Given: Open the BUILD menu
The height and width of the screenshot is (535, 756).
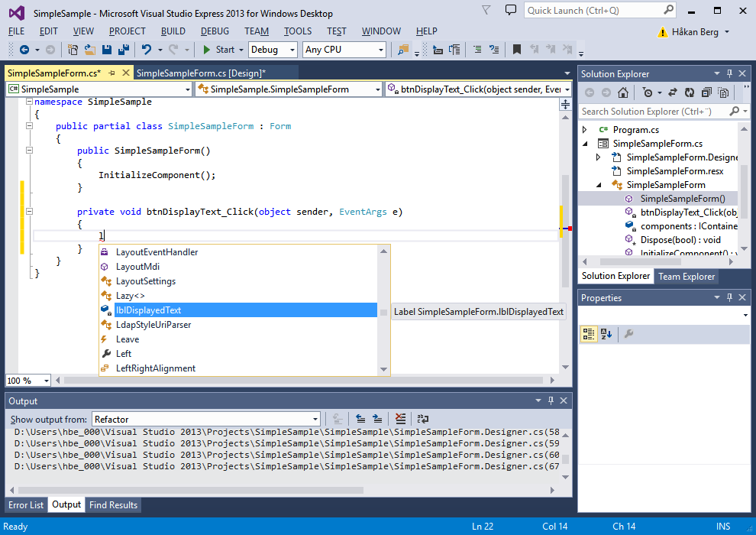Looking at the screenshot, I should coord(173,31).
